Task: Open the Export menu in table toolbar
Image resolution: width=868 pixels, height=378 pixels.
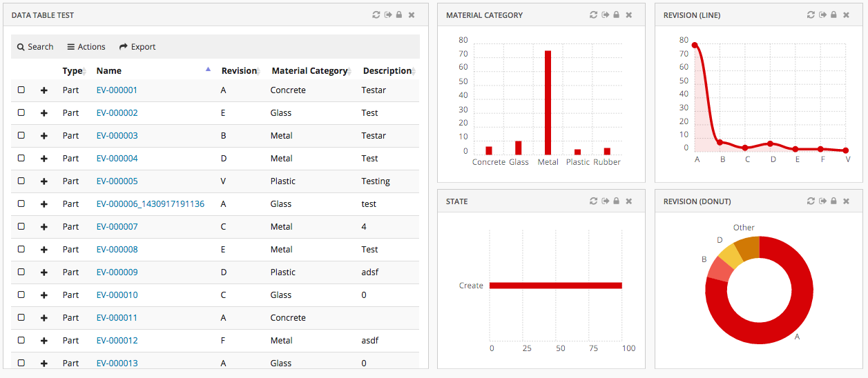Action: [x=137, y=47]
